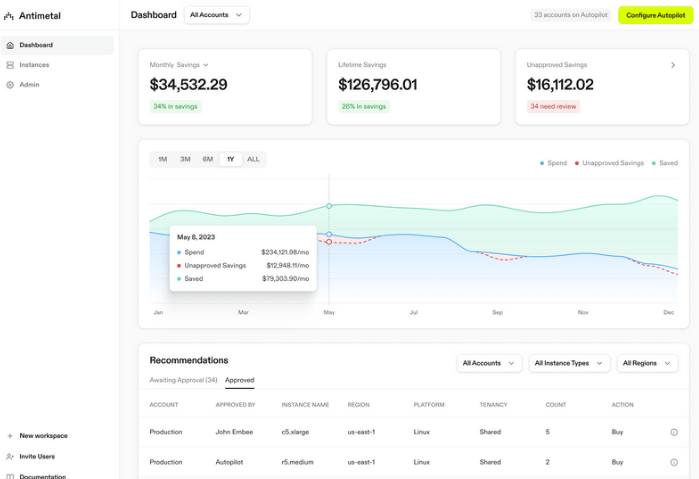Open Dashboard via its home icon

click(x=10, y=45)
